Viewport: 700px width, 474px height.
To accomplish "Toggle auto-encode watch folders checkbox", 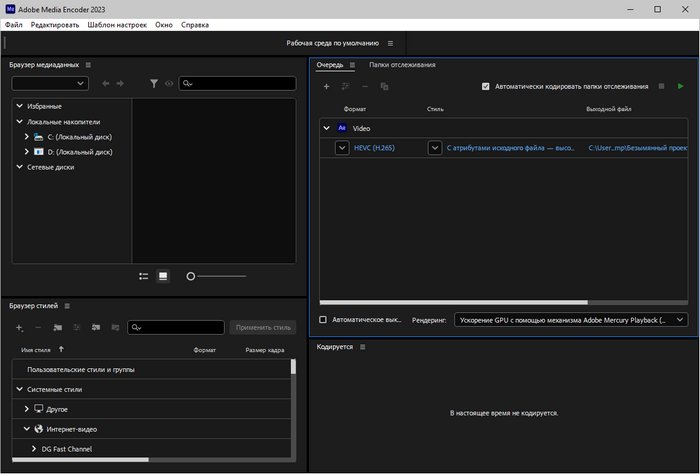I will click(486, 86).
